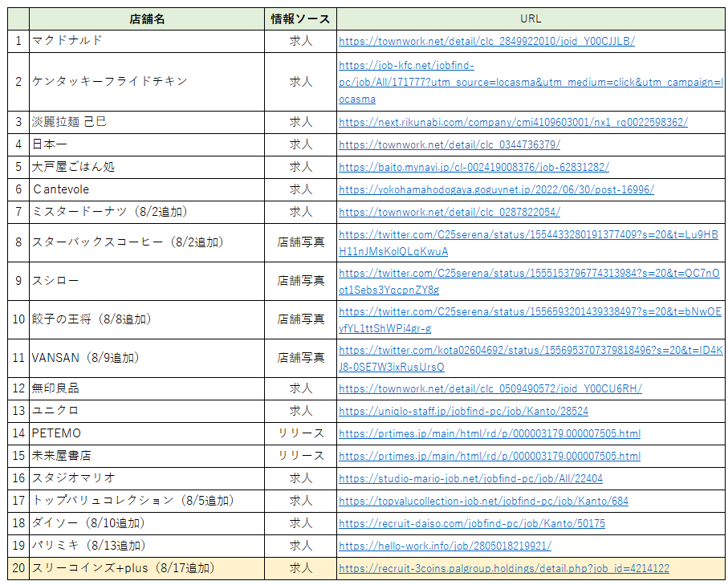Viewport: 728px width, 585px height.
Task: Select the ダイソー (8/10追加) cell
Action: coord(147,524)
